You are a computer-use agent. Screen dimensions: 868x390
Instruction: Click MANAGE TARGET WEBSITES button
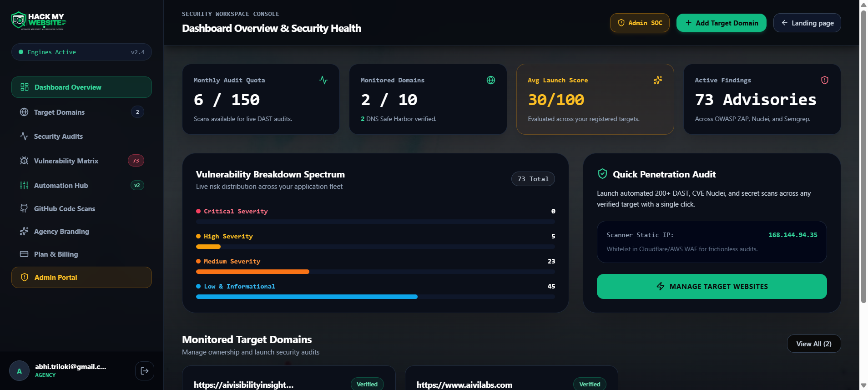point(712,286)
